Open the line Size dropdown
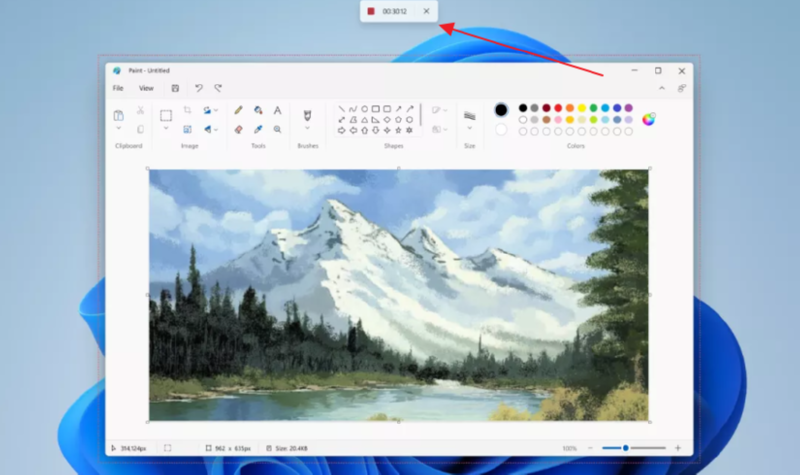Viewport: 800px width, 475px height. click(469, 128)
